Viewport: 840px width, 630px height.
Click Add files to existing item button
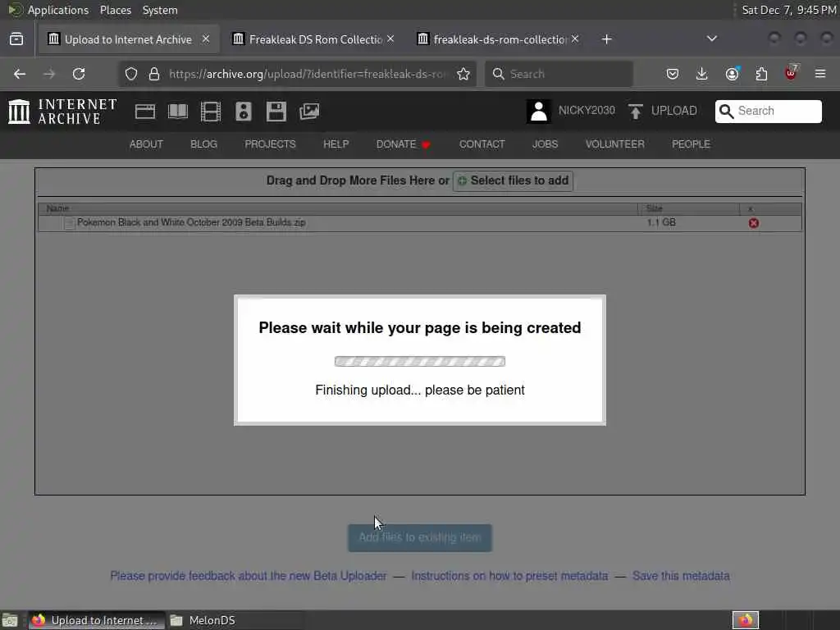[420, 537]
